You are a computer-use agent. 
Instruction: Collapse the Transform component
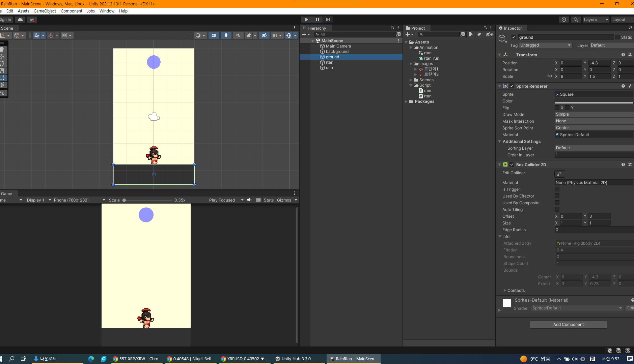pyautogui.click(x=500, y=55)
